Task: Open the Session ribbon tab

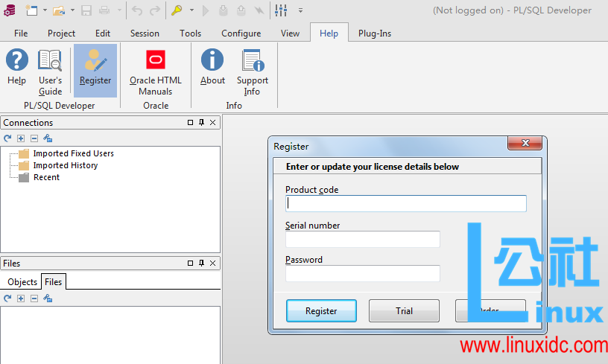Action: point(145,33)
